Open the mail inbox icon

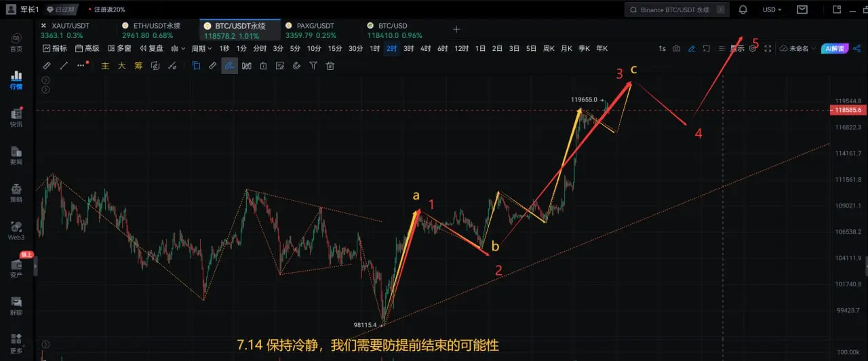[x=802, y=9]
